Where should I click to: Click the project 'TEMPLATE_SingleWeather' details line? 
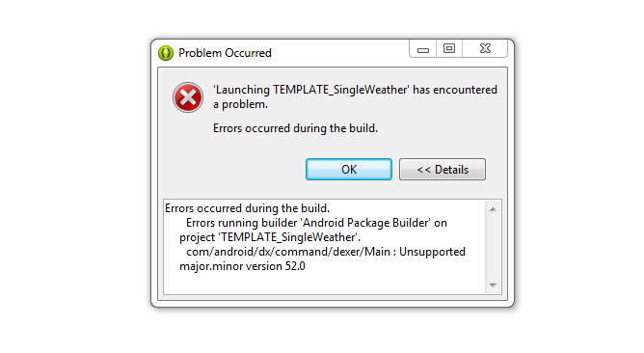click(270, 237)
